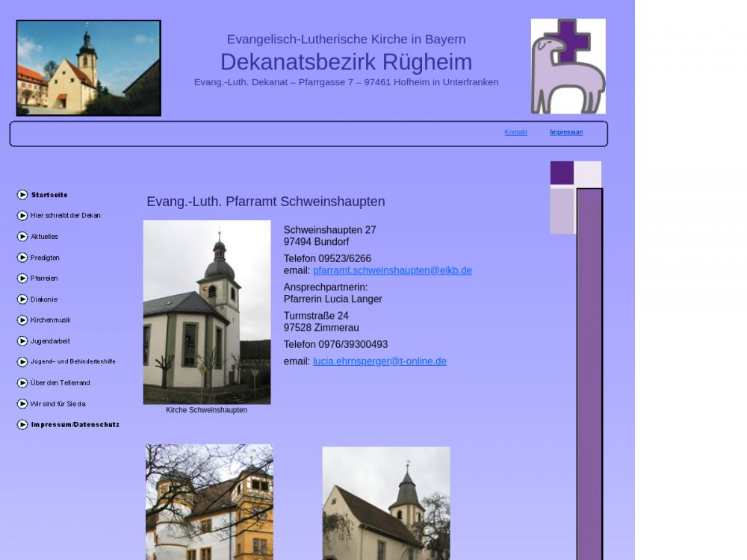Click the arrow icon next to Kirchenmusik
747x560 pixels.
click(22, 320)
